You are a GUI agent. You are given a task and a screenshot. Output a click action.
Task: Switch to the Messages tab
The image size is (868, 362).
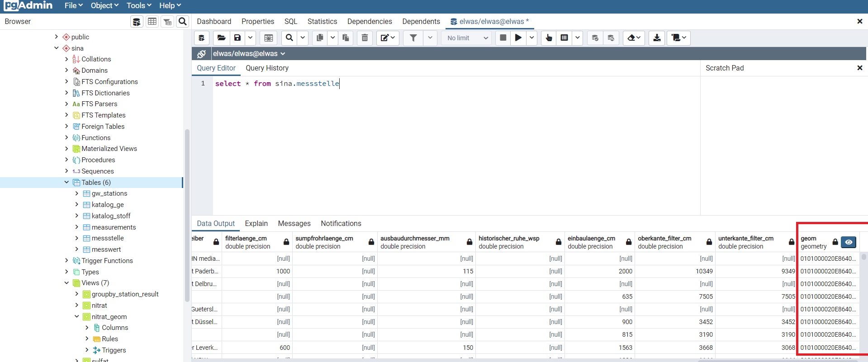pos(294,224)
